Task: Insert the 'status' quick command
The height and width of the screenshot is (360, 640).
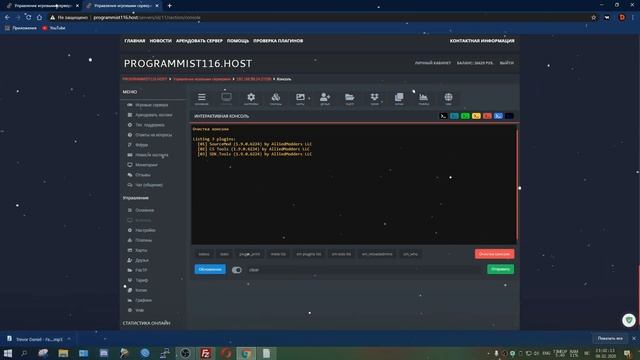Action: (204, 254)
